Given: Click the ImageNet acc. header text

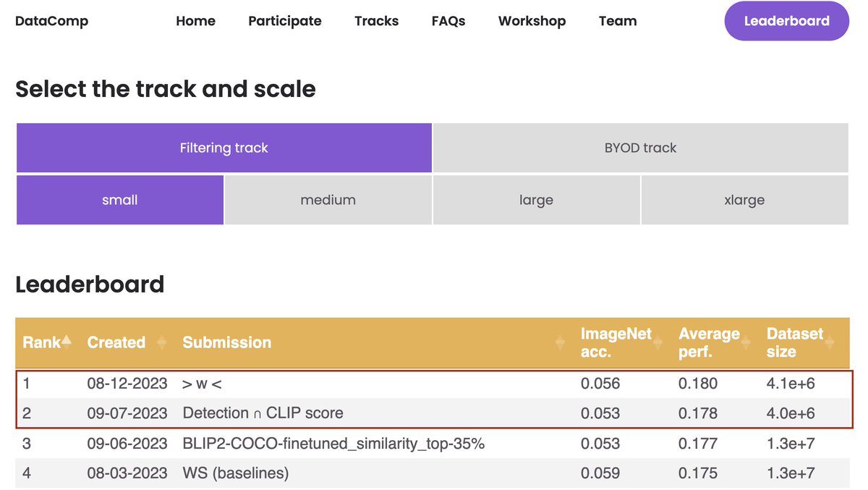Looking at the screenshot, I should (616, 342).
